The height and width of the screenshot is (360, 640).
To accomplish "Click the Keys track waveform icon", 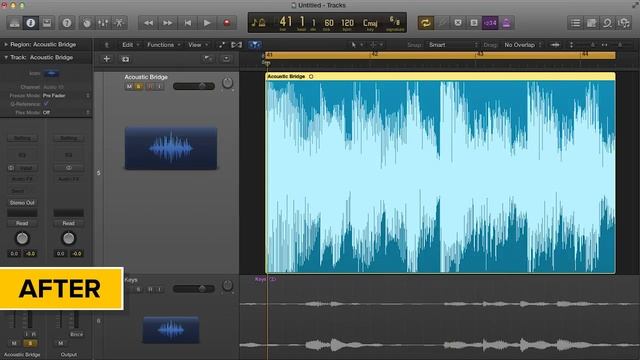I will 171,329.
